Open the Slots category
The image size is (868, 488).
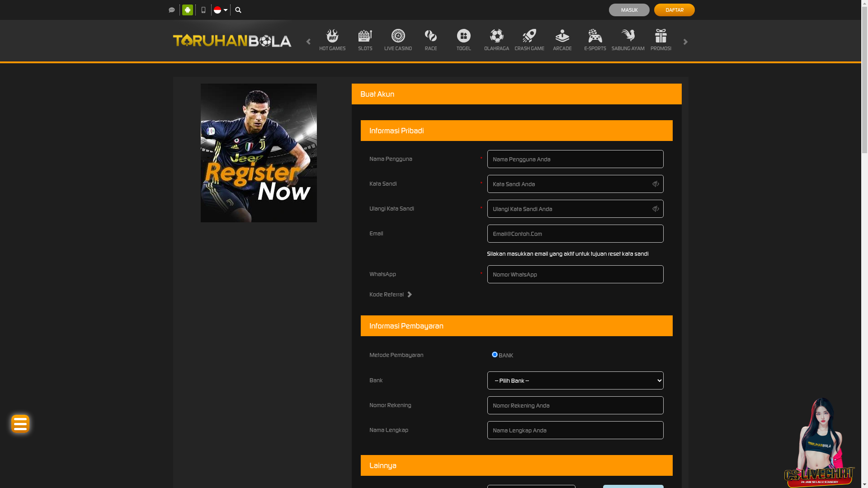point(365,40)
